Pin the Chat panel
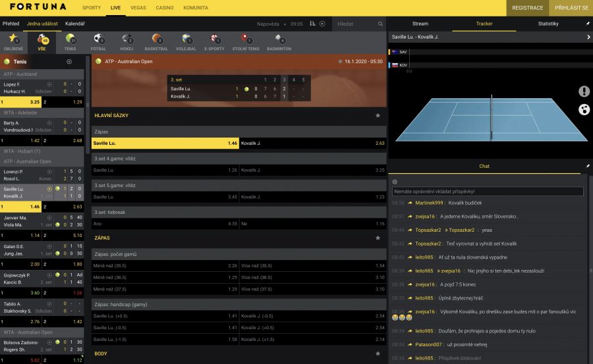The height and width of the screenshot is (364, 593). click(587, 166)
